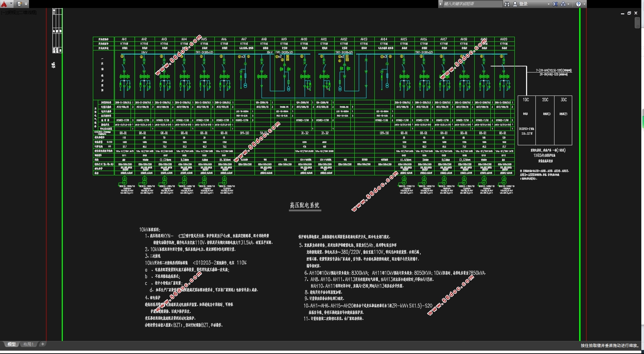Switch to the 布局1 layout tab
The width and height of the screenshot is (644, 354).
(x=28, y=344)
